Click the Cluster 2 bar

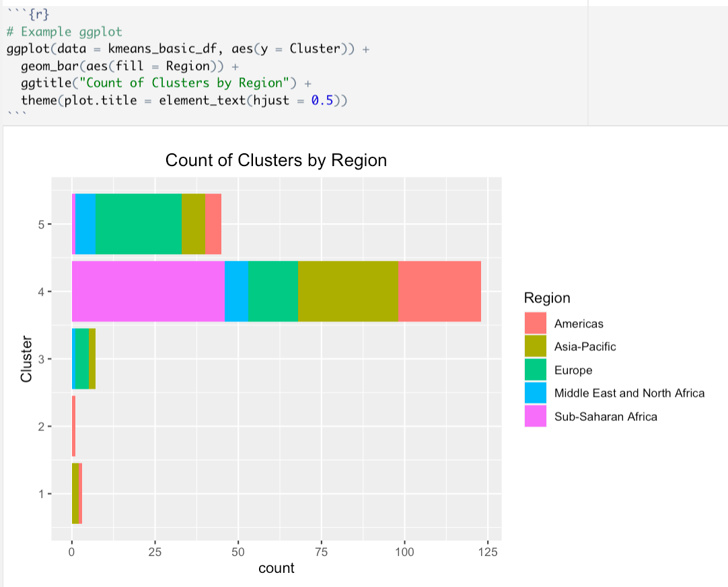73,426
